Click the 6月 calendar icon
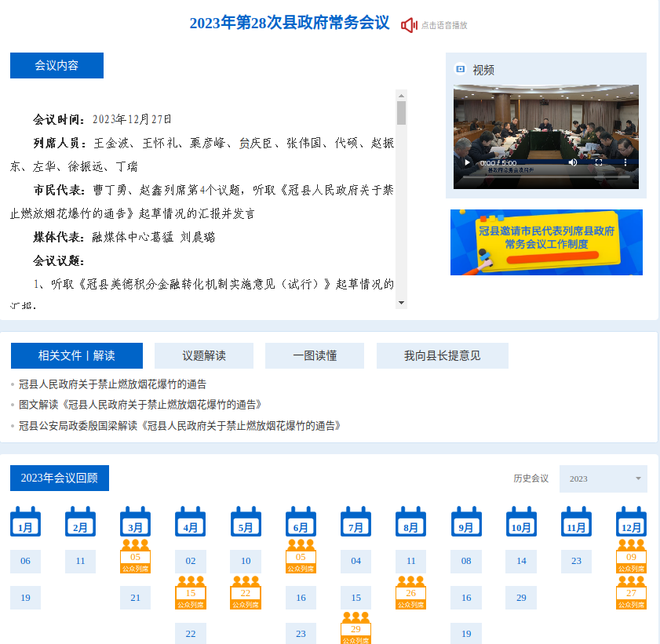Image resolution: width=660 pixels, height=644 pixels. 301,522
